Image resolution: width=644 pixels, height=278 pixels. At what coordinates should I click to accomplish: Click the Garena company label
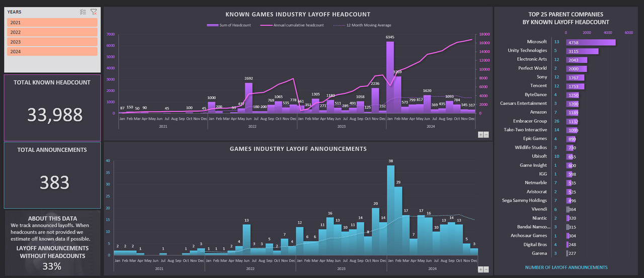539,253
